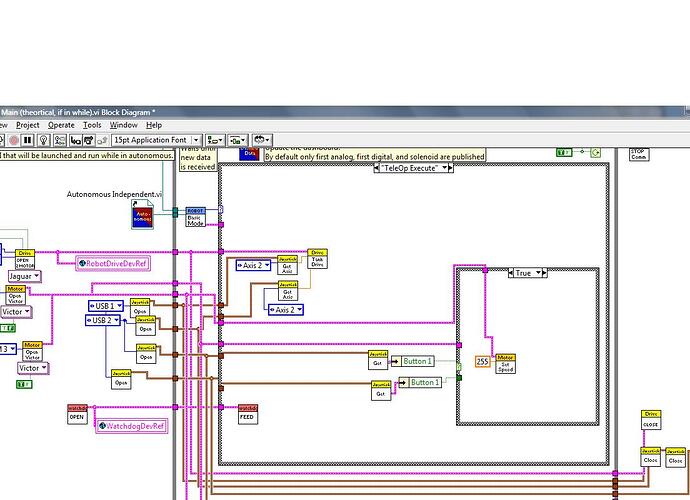Select the Dashboard Data VI icon
This screenshot has height=500, width=690.
(x=249, y=154)
